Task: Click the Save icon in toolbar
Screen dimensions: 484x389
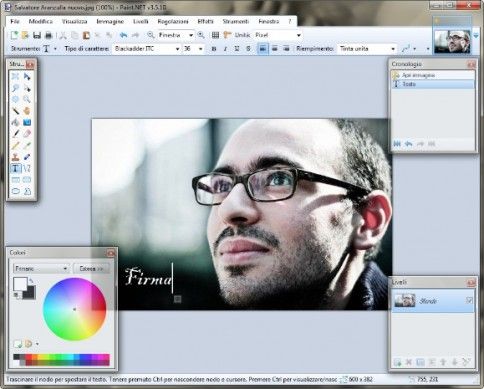Action: pyautogui.click(x=37, y=35)
